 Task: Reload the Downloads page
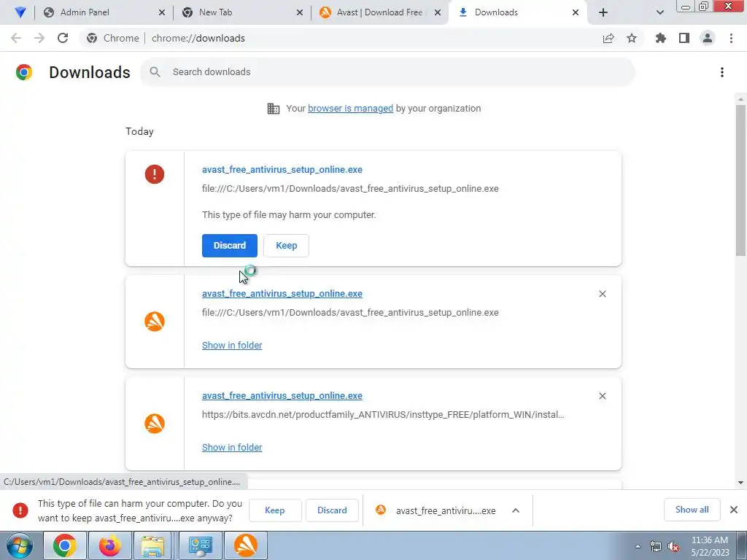63,38
